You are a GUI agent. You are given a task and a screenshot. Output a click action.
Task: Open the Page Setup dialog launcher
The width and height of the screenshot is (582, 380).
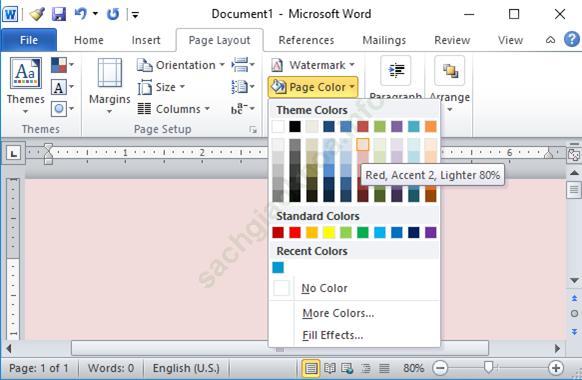pos(253,130)
